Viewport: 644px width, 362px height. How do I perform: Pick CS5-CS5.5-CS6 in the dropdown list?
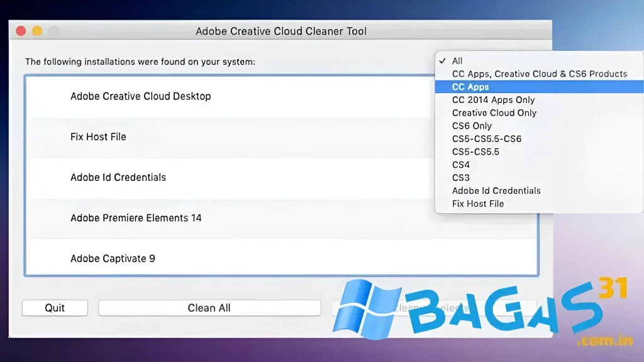(x=539, y=139)
